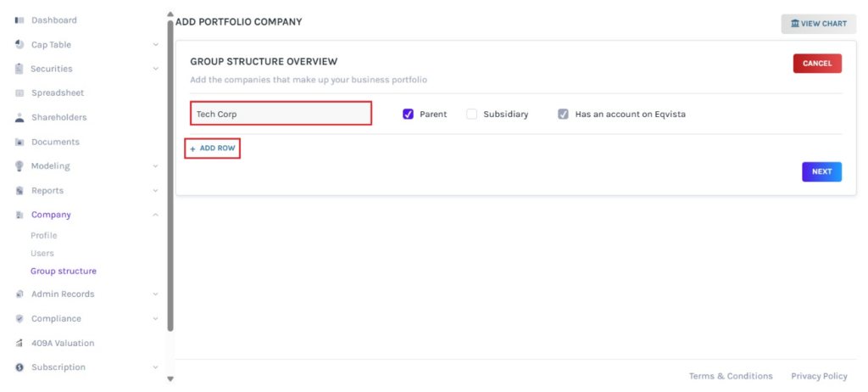The height and width of the screenshot is (392, 868).
Task: Check the Subsidiary checkbox
Action: 471,114
